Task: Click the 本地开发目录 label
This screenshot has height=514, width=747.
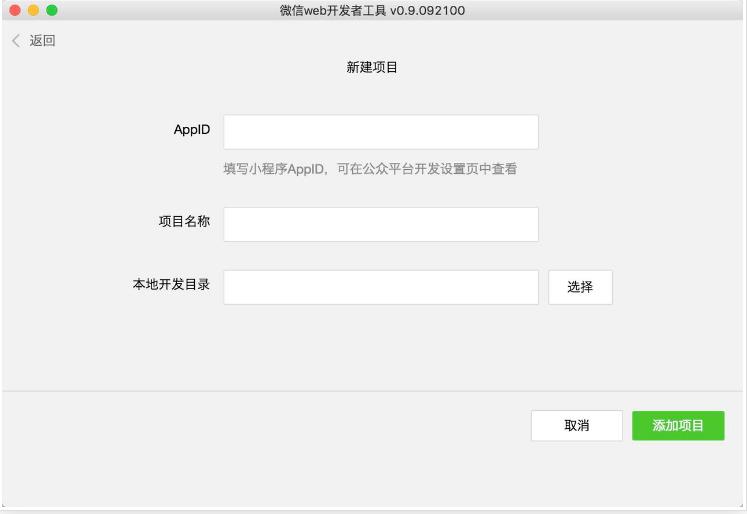Action: (171, 284)
